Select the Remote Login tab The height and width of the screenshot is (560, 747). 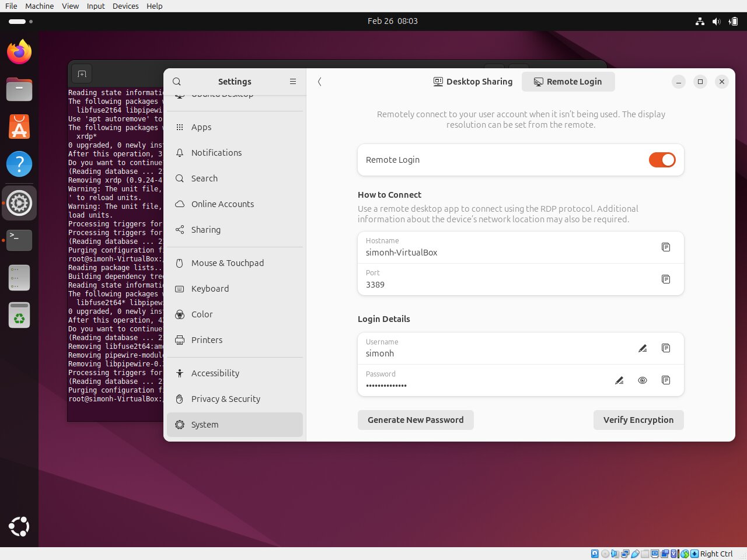click(568, 82)
